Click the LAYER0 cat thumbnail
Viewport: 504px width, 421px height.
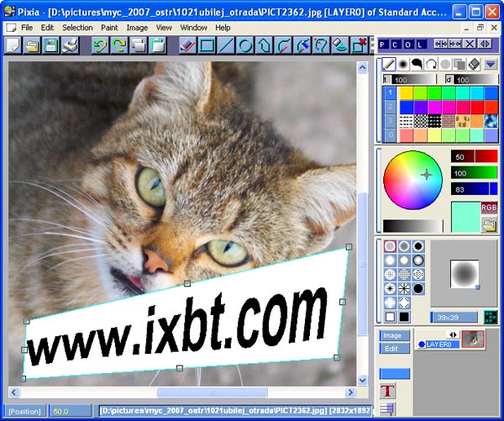click(473, 339)
